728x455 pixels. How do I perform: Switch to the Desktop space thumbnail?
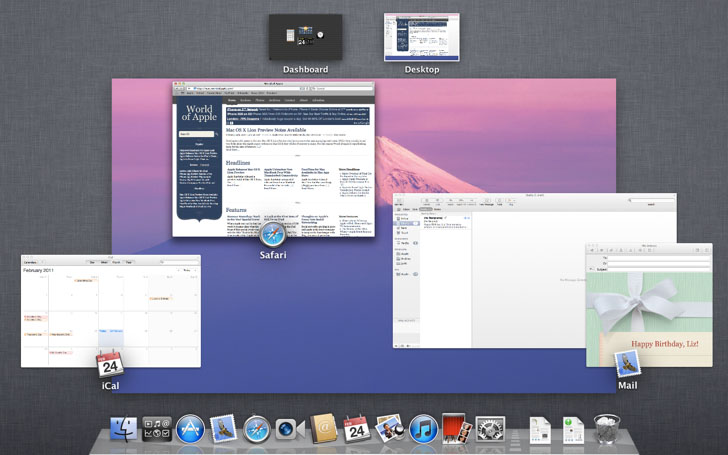(422, 37)
